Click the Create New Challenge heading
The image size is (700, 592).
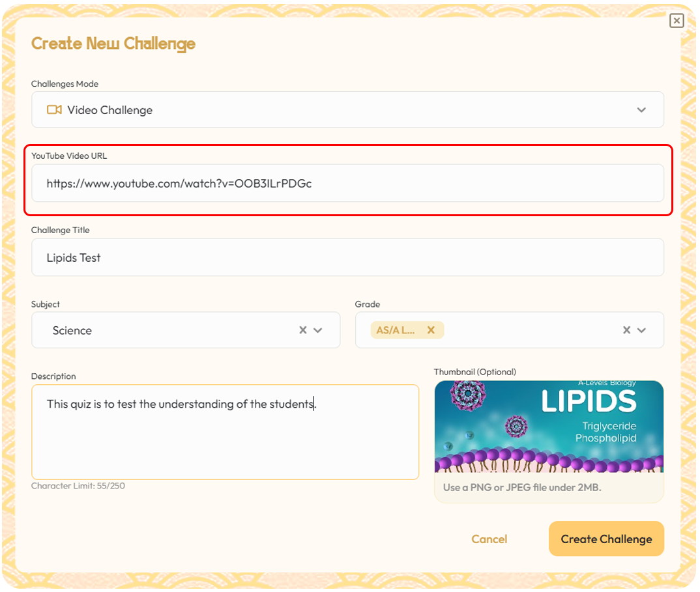pyautogui.click(x=113, y=44)
